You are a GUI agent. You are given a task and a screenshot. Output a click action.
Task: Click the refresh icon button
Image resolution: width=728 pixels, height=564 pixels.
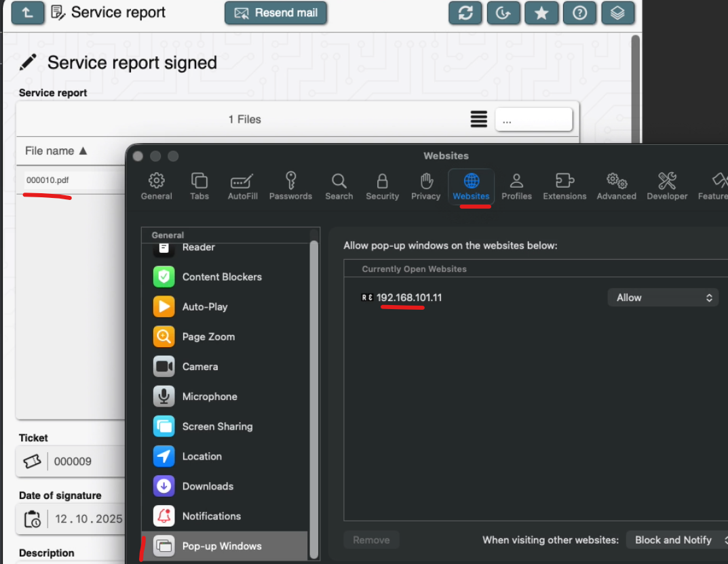coord(465,13)
